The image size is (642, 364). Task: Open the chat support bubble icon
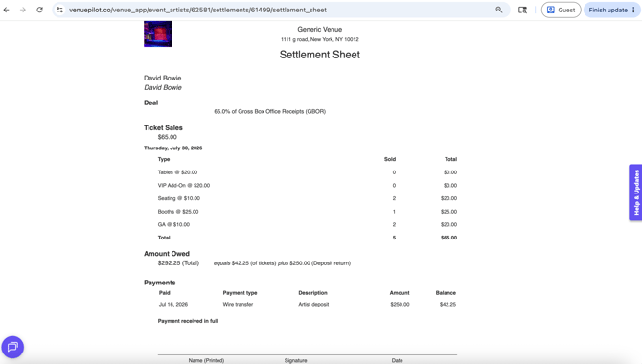coord(12,347)
